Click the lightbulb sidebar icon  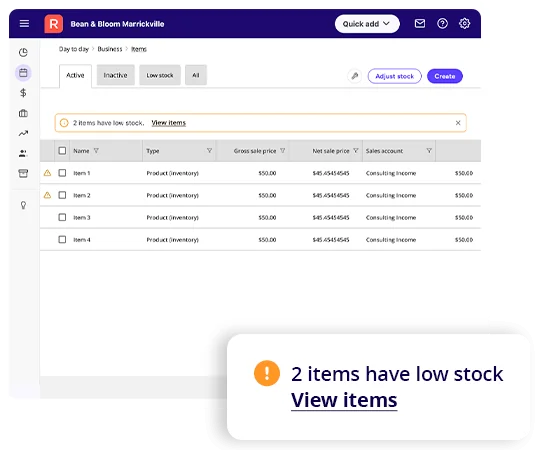pyautogui.click(x=23, y=205)
